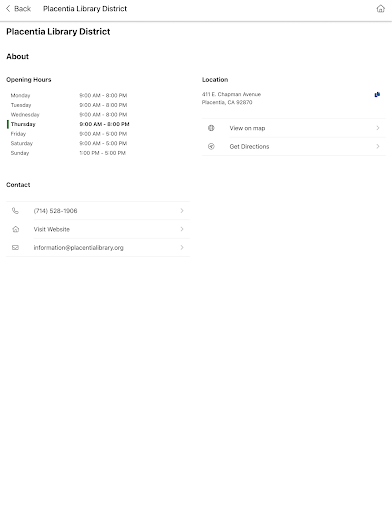The height and width of the screenshot is (512, 392).
Task: Click the Location heading
Action: (215, 80)
